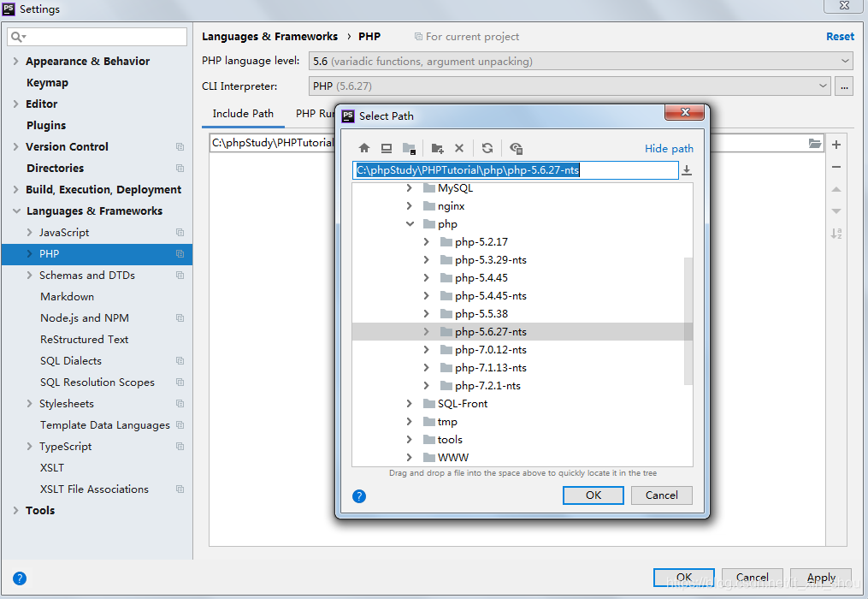Viewport: 868px width, 599px height.
Task: Expand the MySQL folder
Action: 409,188
